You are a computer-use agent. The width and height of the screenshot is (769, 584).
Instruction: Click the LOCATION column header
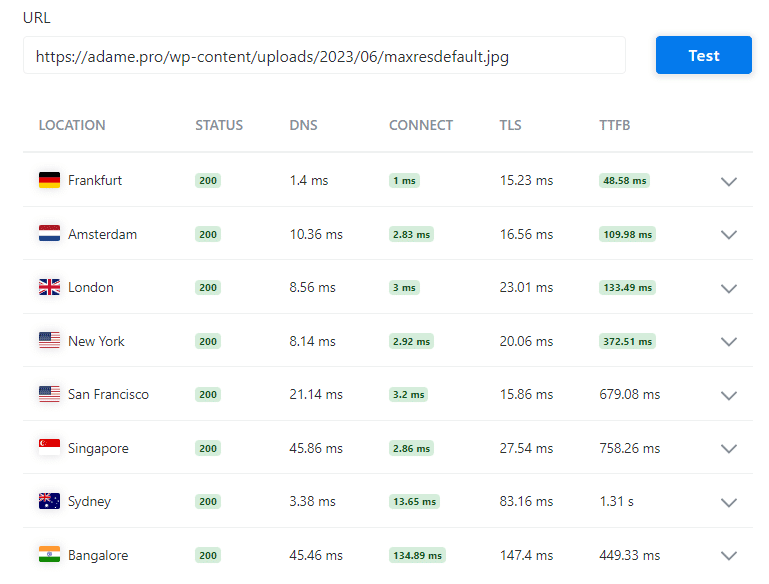72,125
